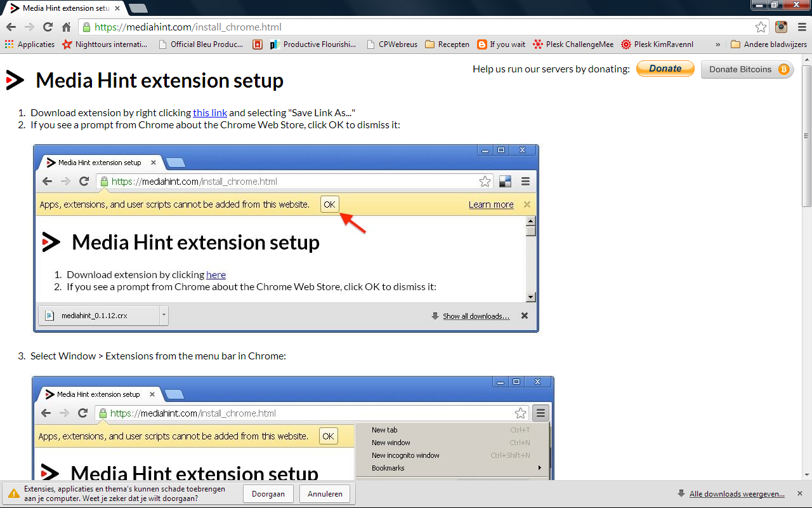Open the home page via house icon

pos(66,27)
